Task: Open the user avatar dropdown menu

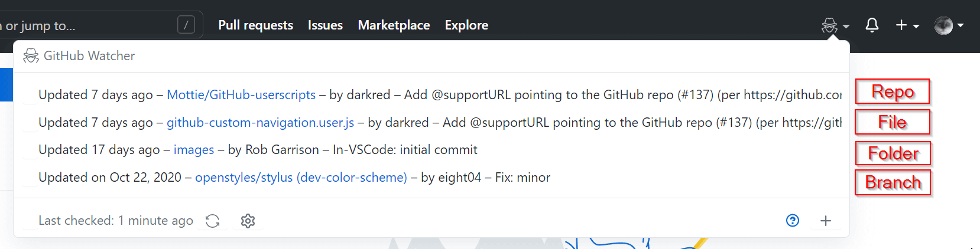Action: 949,25
